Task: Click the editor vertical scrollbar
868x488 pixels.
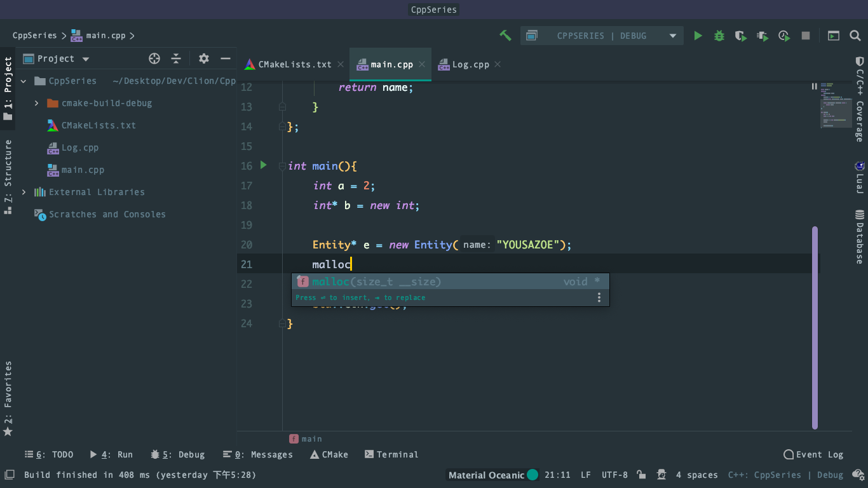Action: click(x=815, y=328)
